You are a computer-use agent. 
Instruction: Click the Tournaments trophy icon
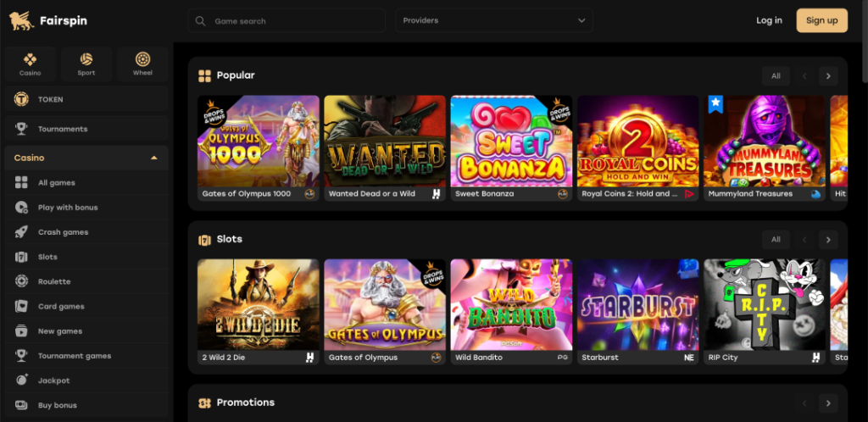(21, 129)
